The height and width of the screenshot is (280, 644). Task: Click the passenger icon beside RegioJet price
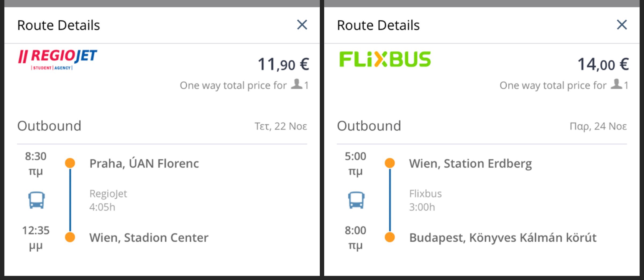pyautogui.click(x=296, y=84)
